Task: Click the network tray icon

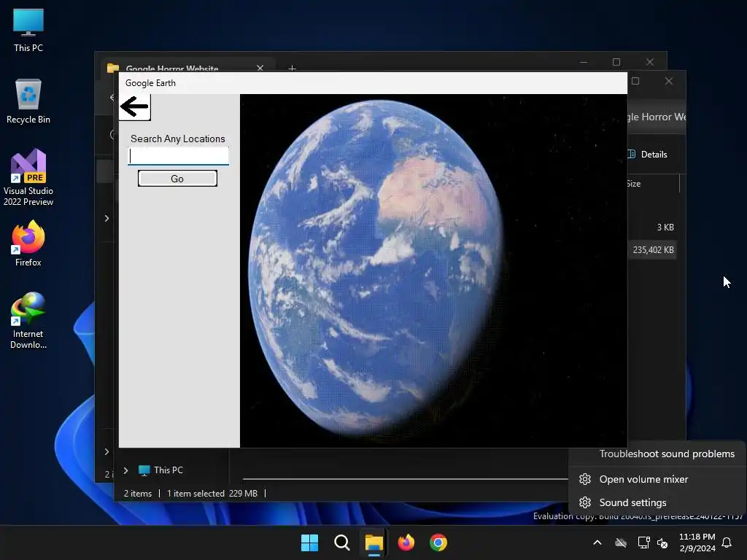Action: click(x=643, y=542)
